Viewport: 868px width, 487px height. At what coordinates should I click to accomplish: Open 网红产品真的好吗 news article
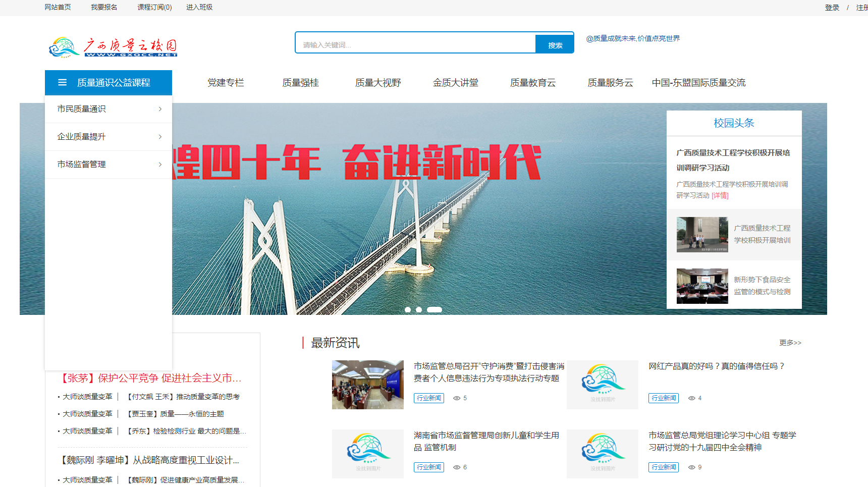pyautogui.click(x=717, y=366)
